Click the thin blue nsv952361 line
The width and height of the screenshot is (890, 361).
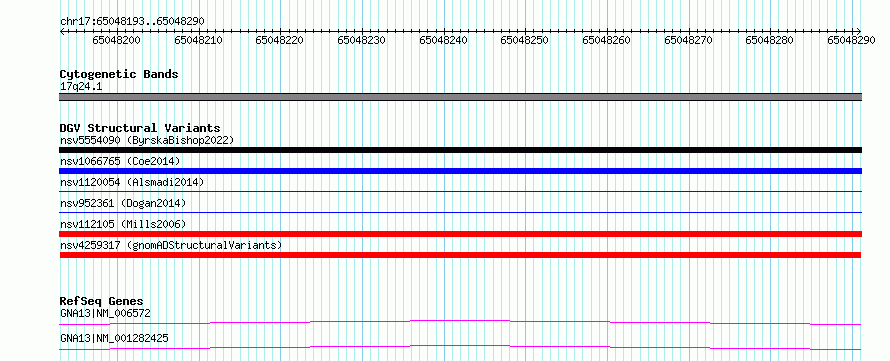pyautogui.click(x=460, y=212)
